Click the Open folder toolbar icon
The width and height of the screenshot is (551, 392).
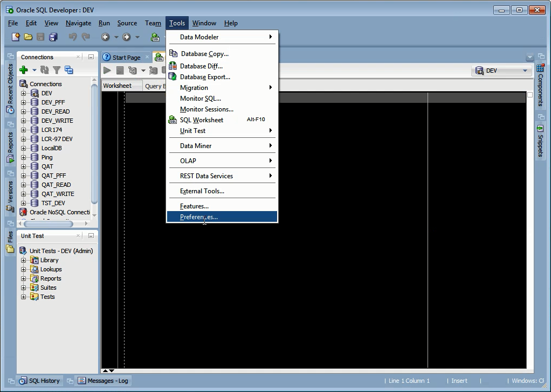tap(28, 37)
